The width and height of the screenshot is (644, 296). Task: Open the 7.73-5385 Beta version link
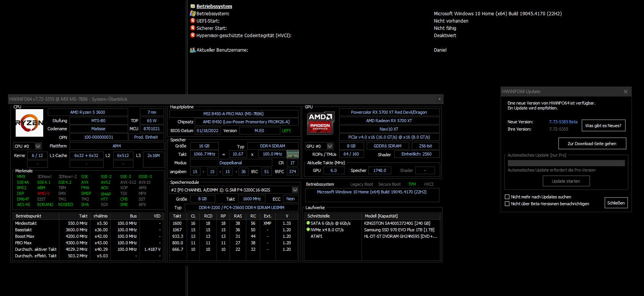point(563,122)
